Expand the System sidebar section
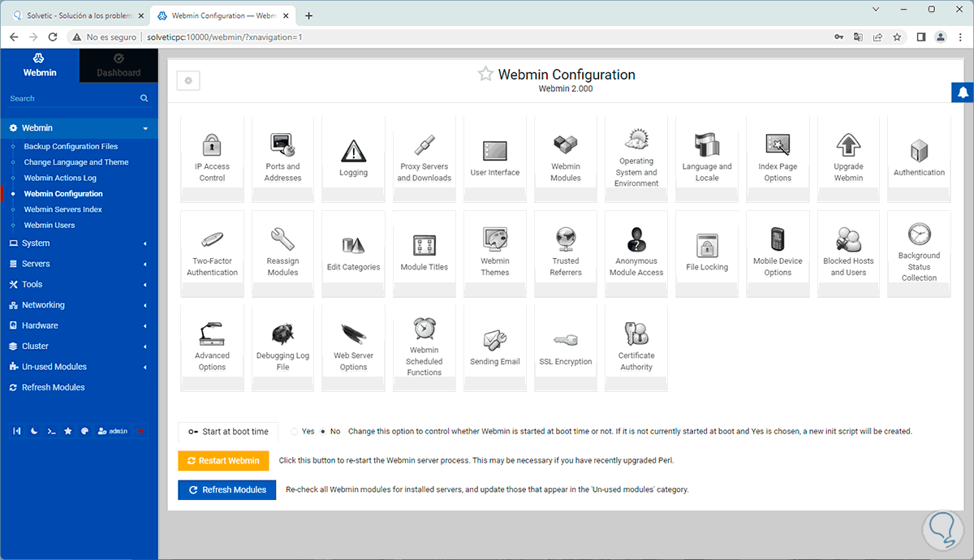 (x=79, y=243)
